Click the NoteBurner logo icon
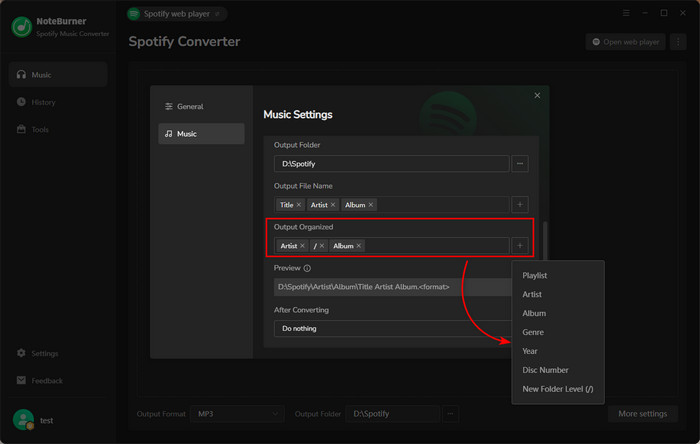Viewport: 700px width, 444px height. tap(21, 27)
